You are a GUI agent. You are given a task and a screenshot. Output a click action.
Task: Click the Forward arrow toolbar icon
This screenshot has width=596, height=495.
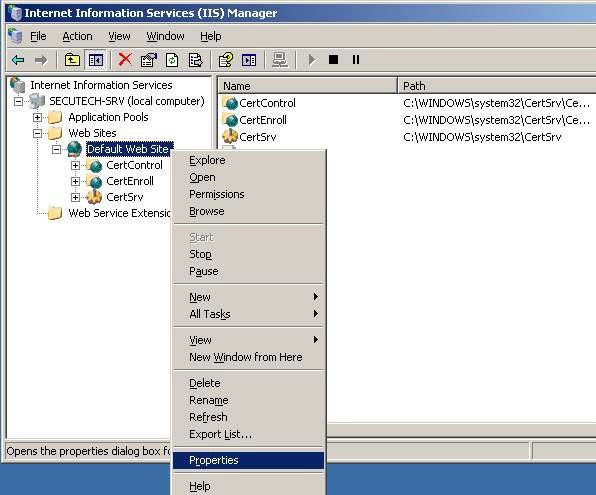click(x=41, y=60)
